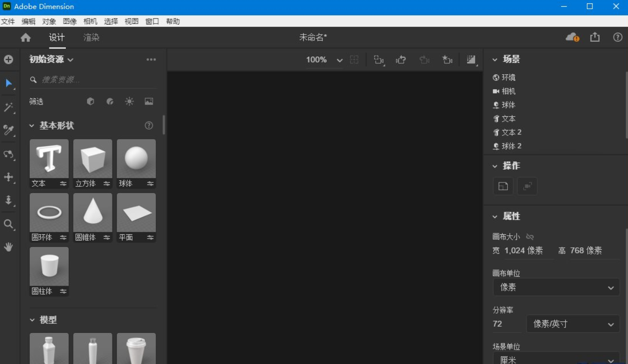The image size is (628, 364).
Task: Open the 画布单位 像素 dropdown
Action: [x=556, y=287]
